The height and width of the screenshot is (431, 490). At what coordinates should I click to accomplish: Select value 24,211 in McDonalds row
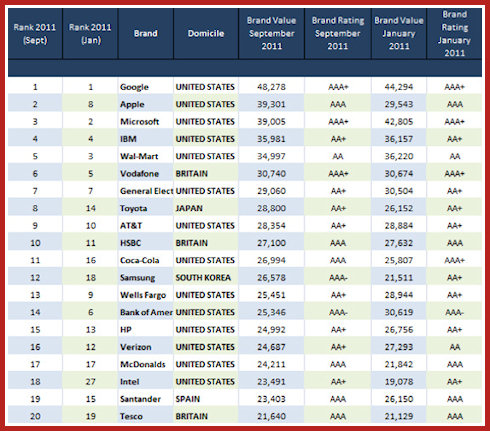271,364
